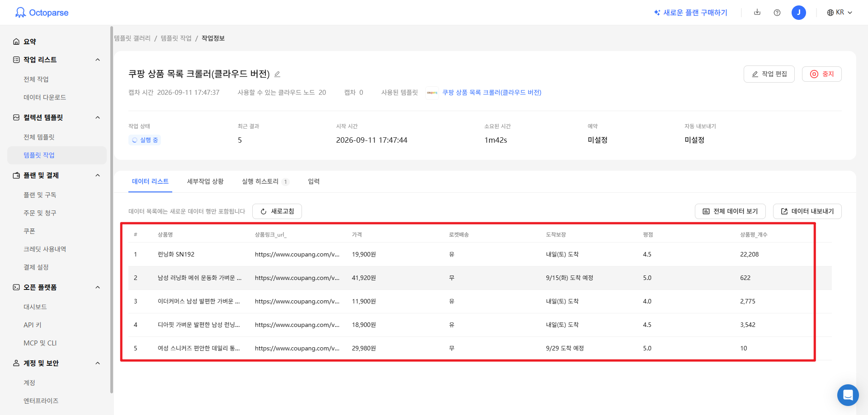This screenshot has height=415, width=868.
Task: Collapse the 작업 리스트 section
Action: pyautogui.click(x=98, y=60)
